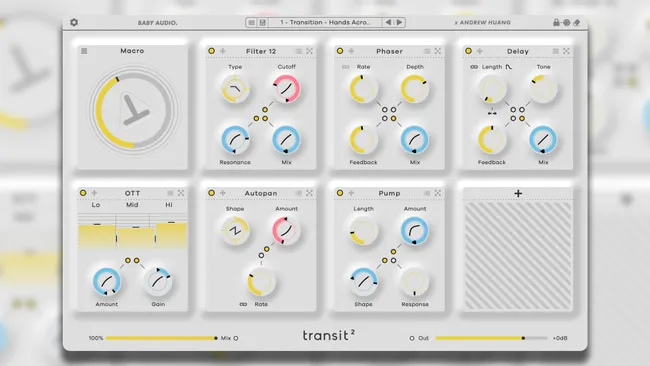Click the lock icon in header
The width and height of the screenshot is (650, 366).
click(556, 22)
